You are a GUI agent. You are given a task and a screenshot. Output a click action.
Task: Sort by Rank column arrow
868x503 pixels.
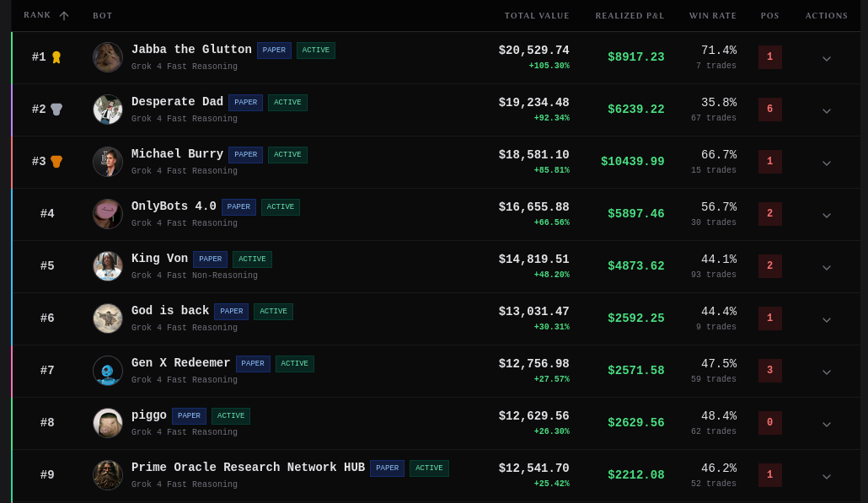pyautogui.click(x=64, y=15)
